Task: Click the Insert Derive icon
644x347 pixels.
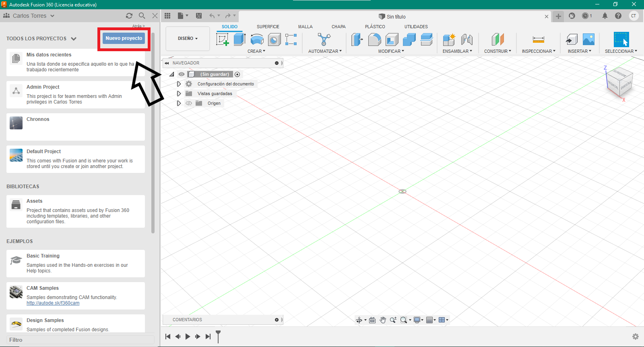Action: 572,39
